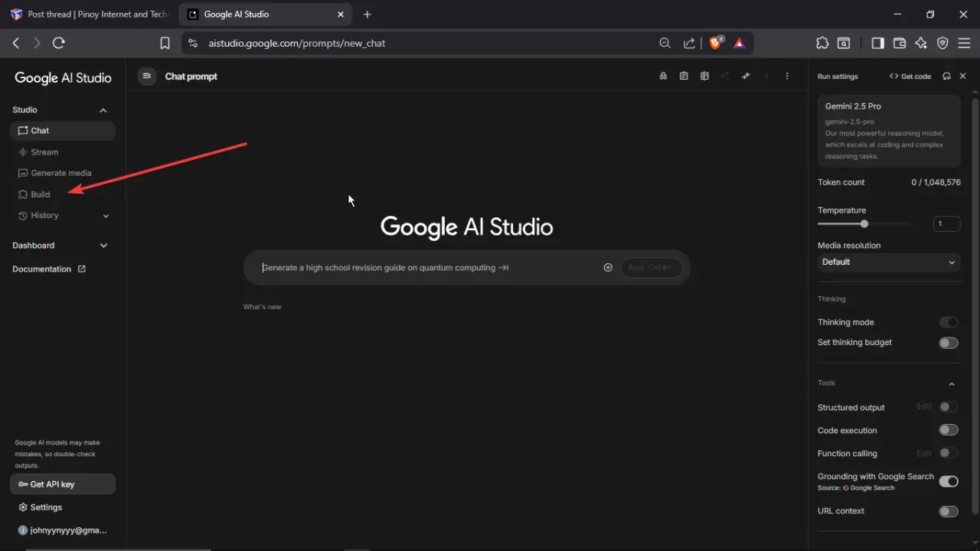
Task: Toggle Structured output switch
Action: (949, 407)
